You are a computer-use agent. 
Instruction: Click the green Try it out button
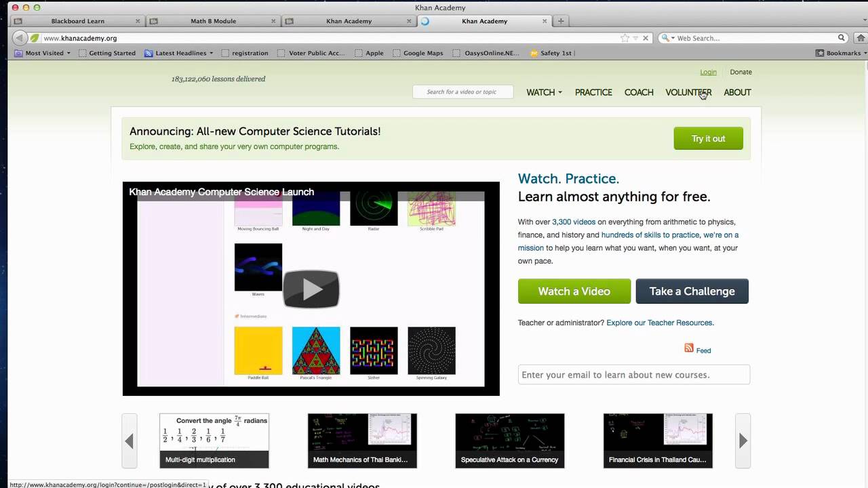tap(708, 138)
